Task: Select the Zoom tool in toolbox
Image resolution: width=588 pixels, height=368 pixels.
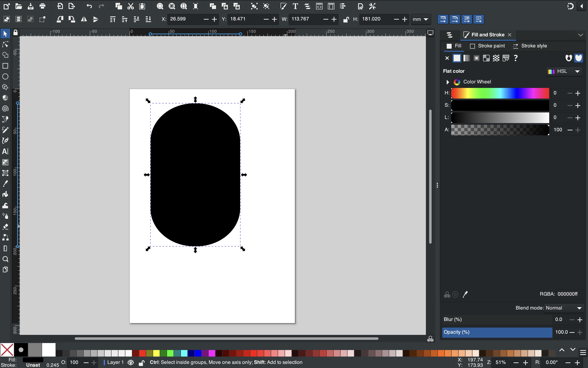Action: 5,259
